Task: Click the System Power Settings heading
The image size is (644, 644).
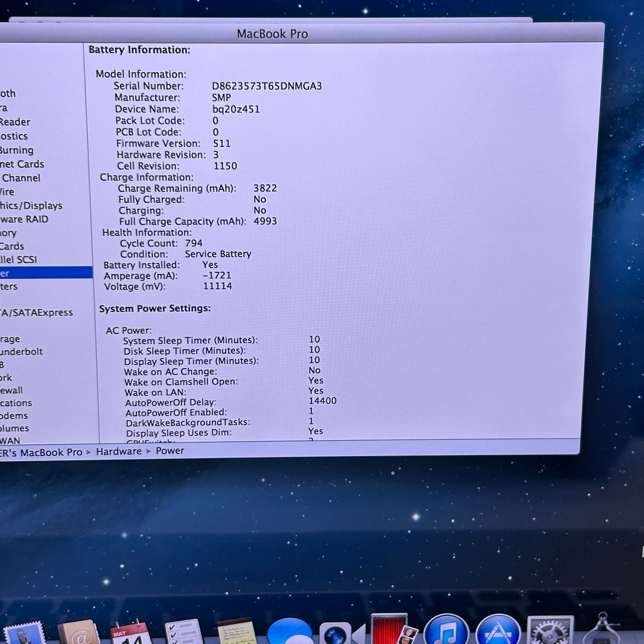Action: click(155, 308)
